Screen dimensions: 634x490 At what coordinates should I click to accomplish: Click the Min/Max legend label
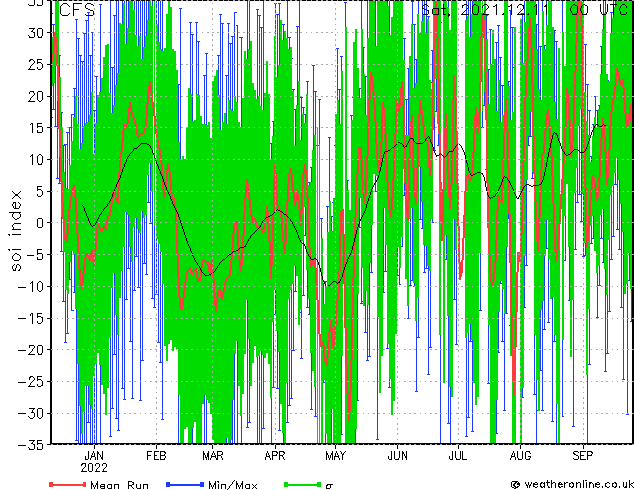tap(233, 485)
